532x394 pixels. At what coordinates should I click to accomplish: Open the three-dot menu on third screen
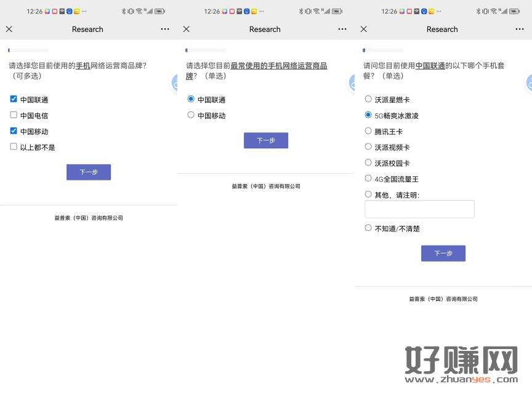pos(520,29)
